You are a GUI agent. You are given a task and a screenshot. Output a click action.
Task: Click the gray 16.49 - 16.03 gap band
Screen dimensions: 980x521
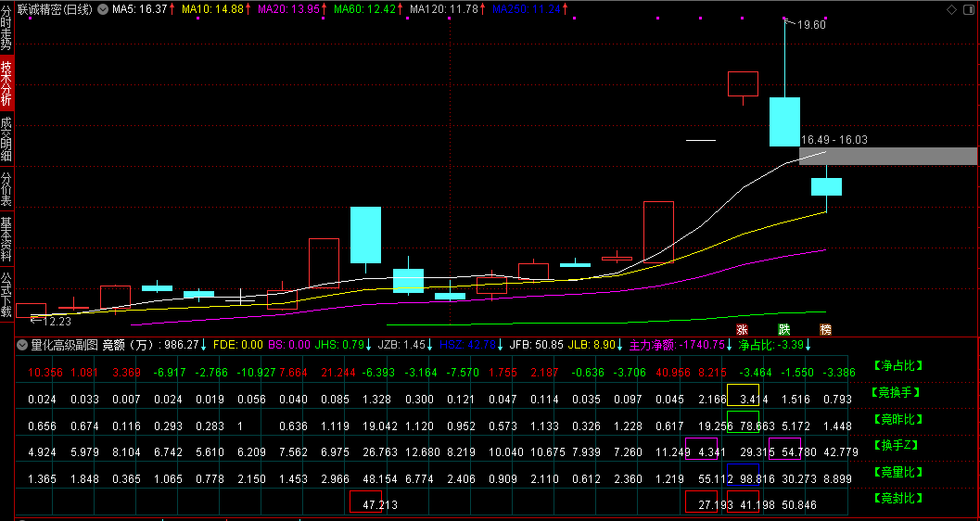[x=888, y=156]
